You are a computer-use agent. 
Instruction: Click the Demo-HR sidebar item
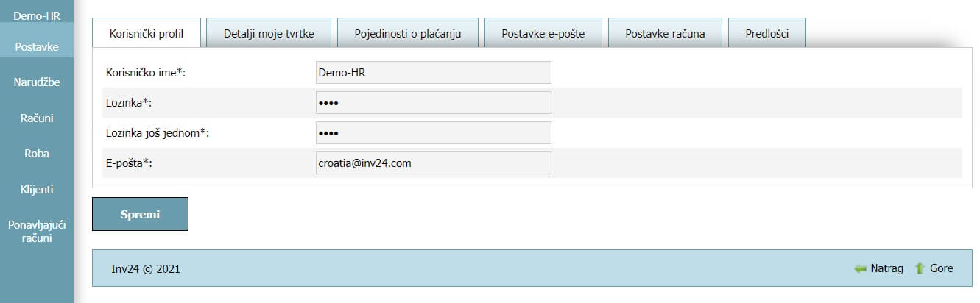point(37,15)
